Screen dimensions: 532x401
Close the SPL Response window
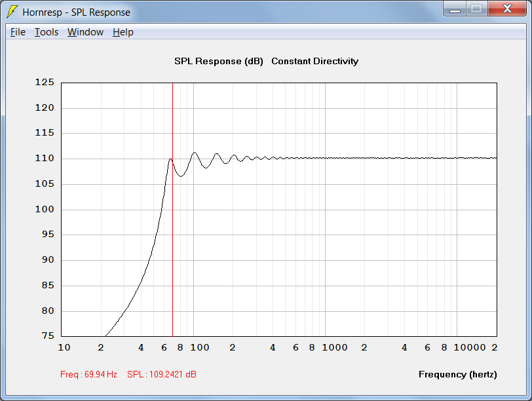507,9
